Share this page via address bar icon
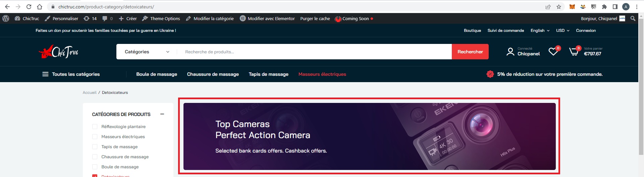The image size is (644, 177). coord(548,7)
